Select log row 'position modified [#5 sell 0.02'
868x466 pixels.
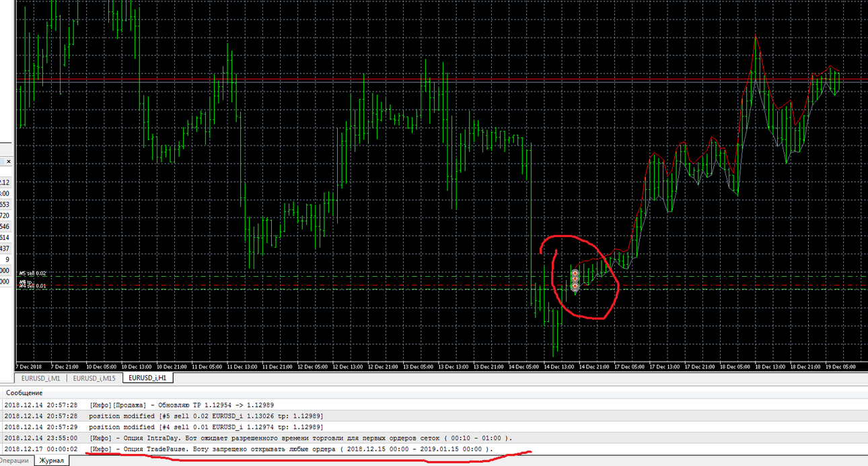(434, 416)
